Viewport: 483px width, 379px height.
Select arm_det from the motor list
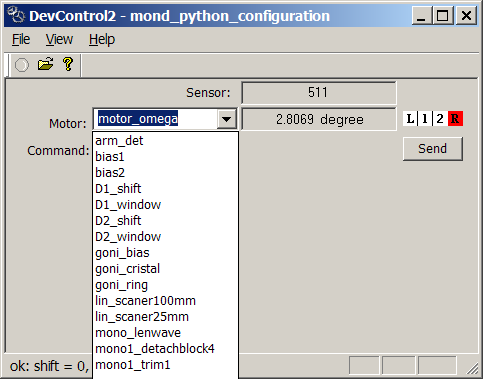[165, 141]
